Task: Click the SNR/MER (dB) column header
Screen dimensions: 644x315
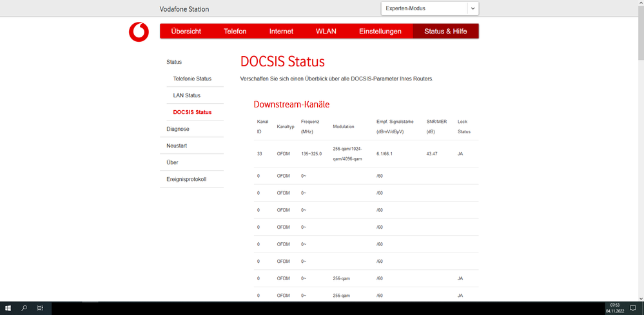Action: tap(436, 127)
